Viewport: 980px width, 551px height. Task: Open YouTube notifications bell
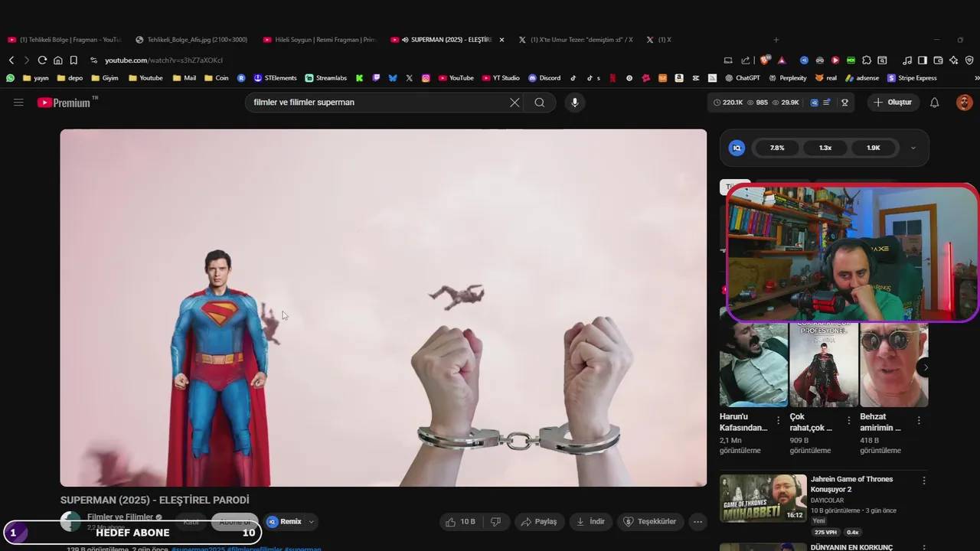click(x=934, y=103)
